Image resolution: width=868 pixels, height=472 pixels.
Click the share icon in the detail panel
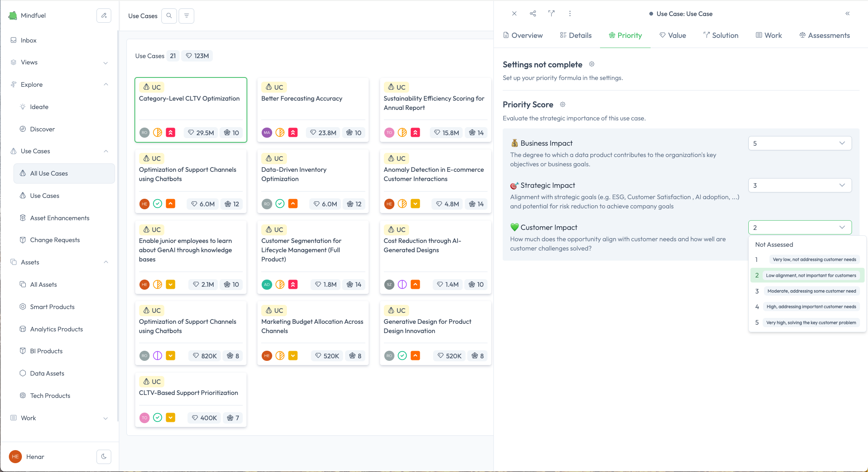point(533,13)
